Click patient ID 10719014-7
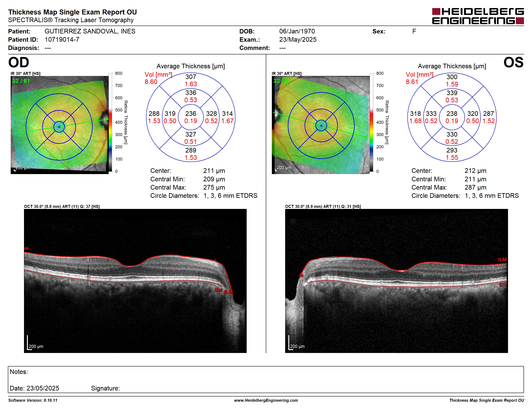Screen dimensions: 532x411 pyautogui.click(x=62, y=39)
